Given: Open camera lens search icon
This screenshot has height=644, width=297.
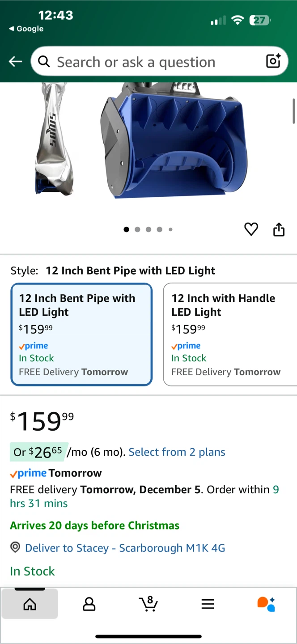Looking at the screenshot, I should point(273,61).
